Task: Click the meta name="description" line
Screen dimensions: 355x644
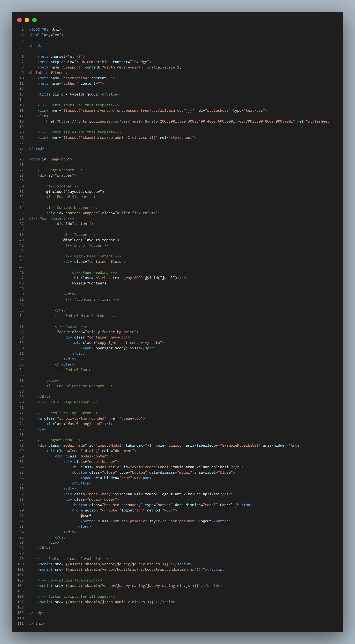Action: coord(76,78)
